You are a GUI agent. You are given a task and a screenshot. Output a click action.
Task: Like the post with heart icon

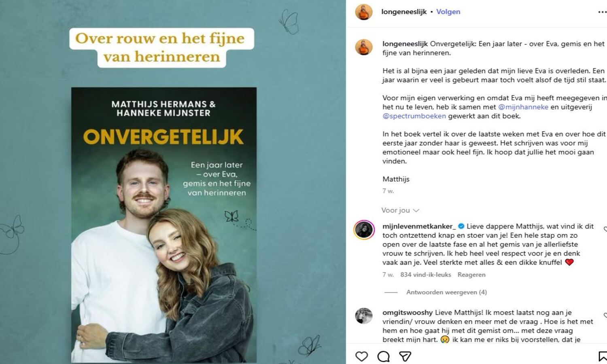pyautogui.click(x=361, y=356)
